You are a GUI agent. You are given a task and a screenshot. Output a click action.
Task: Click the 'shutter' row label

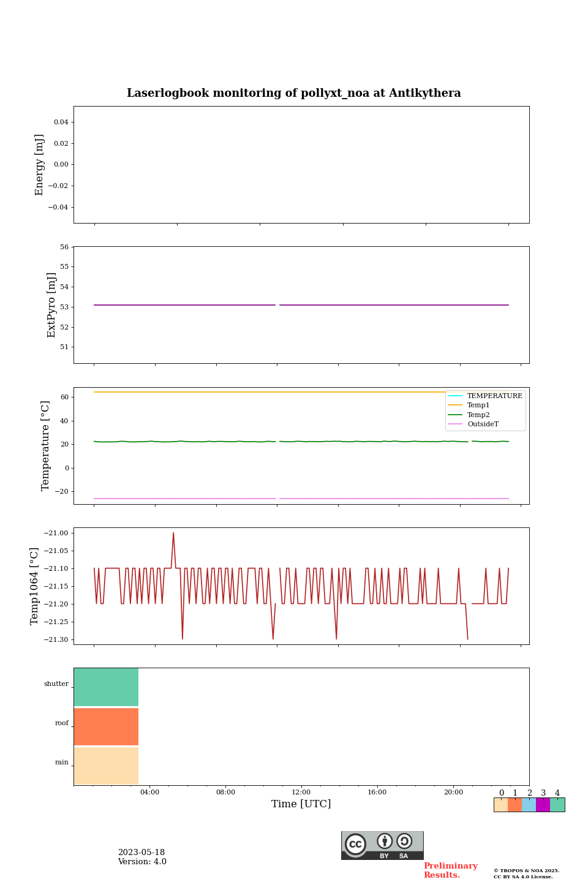56,684
